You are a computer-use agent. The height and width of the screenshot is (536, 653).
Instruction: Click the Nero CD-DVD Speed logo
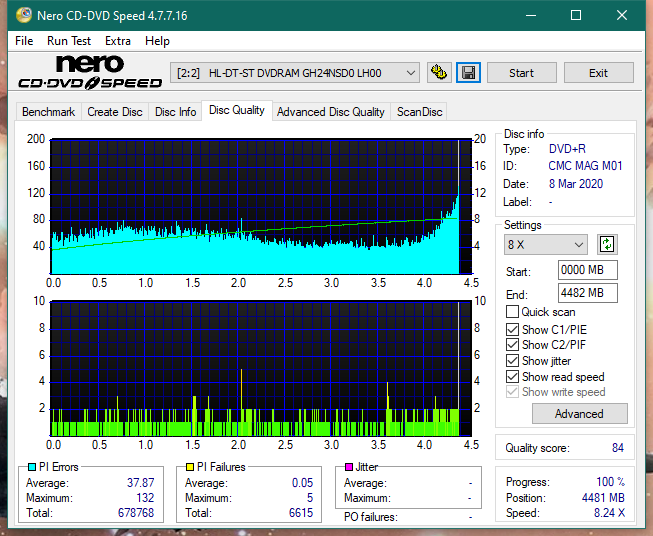(90, 72)
